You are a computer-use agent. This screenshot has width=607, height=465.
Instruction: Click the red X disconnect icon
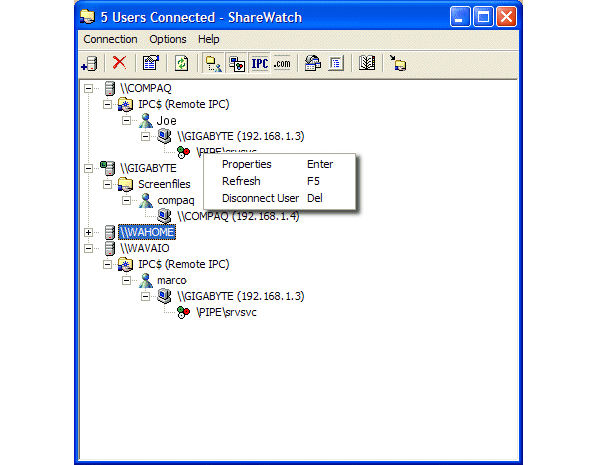[120, 62]
